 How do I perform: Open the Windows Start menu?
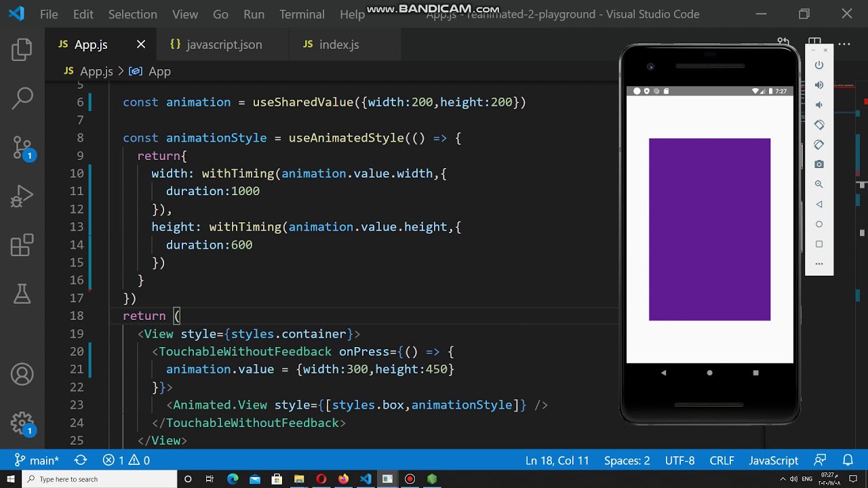(x=11, y=479)
